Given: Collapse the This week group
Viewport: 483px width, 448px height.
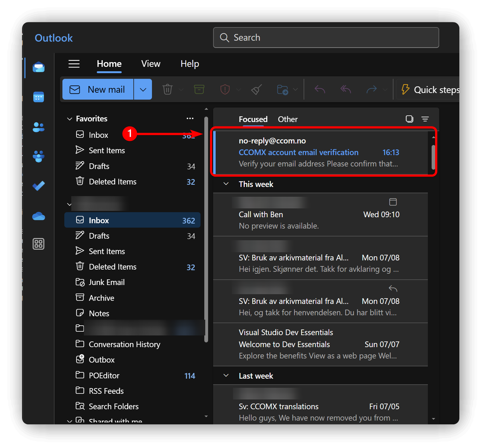Looking at the screenshot, I should [226, 184].
